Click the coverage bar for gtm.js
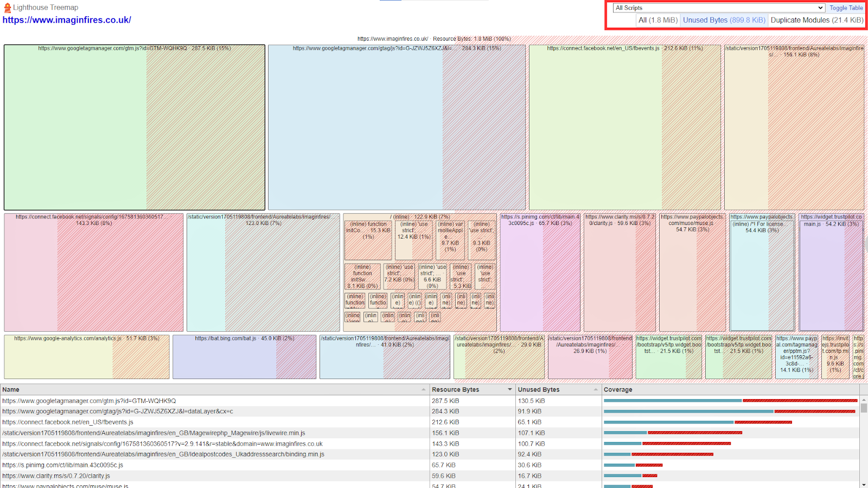 (730, 401)
